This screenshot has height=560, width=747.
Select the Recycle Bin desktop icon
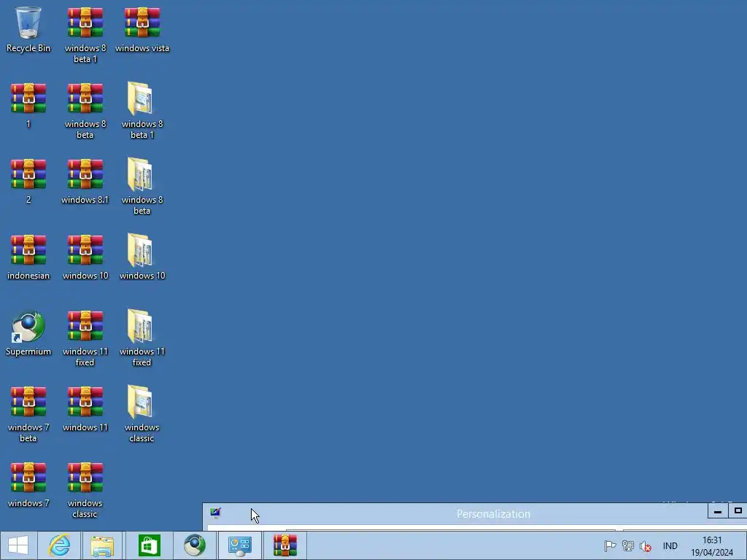coord(28,29)
